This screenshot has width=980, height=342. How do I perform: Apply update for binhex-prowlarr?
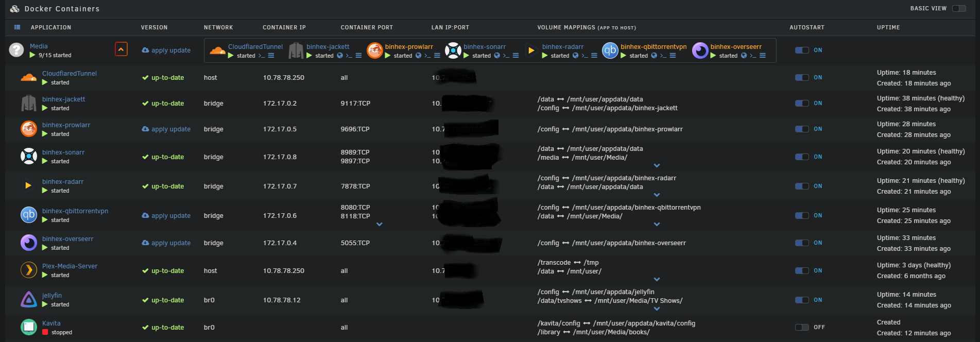(166, 129)
